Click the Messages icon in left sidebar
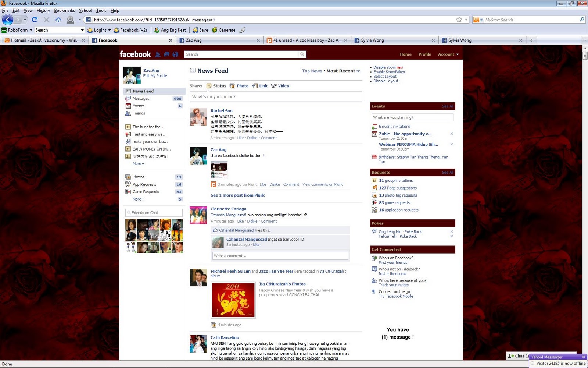The image size is (588, 368). [128, 99]
